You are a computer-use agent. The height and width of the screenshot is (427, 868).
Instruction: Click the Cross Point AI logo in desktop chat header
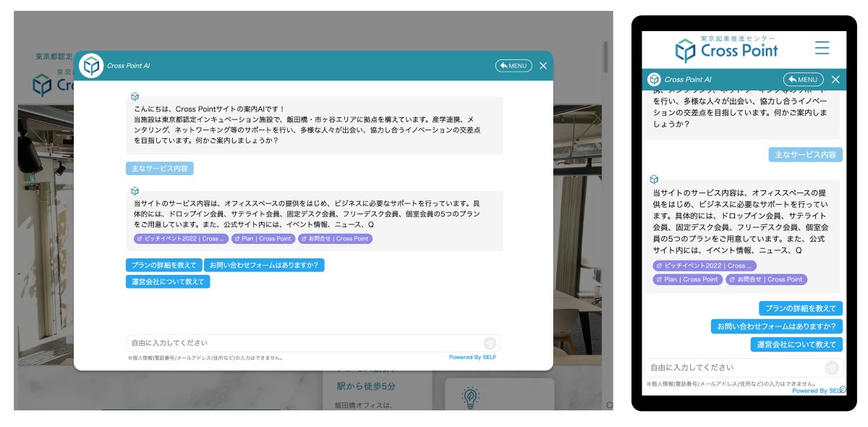(x=91, y=66)
